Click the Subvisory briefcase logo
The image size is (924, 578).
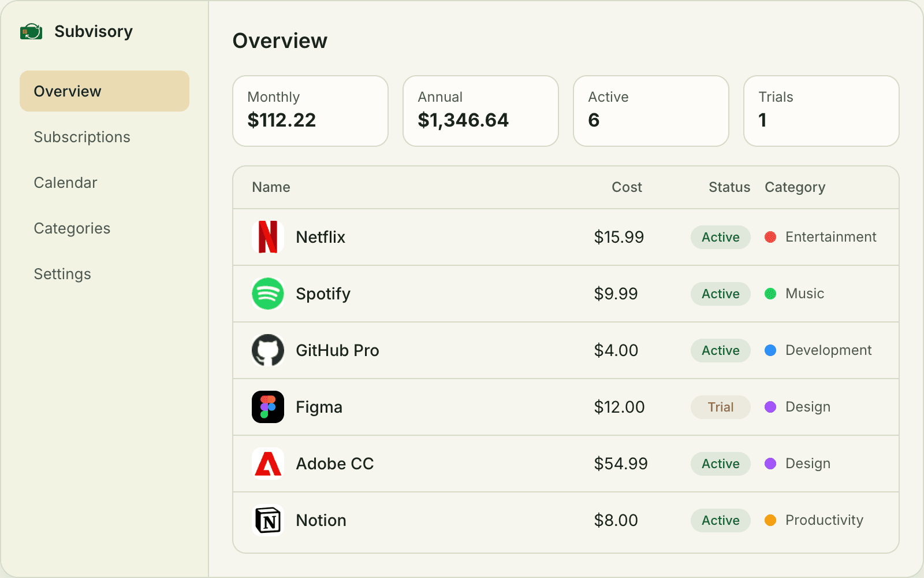point(31,31)
